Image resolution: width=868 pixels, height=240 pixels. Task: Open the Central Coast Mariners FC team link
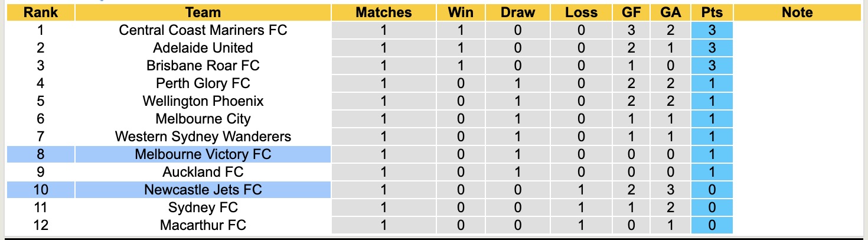(x=203, y=30)
